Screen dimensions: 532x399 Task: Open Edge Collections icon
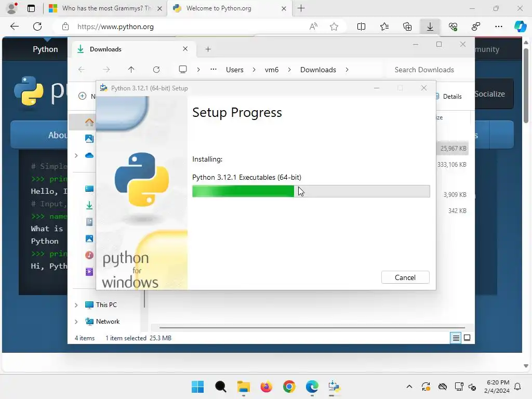407,26
